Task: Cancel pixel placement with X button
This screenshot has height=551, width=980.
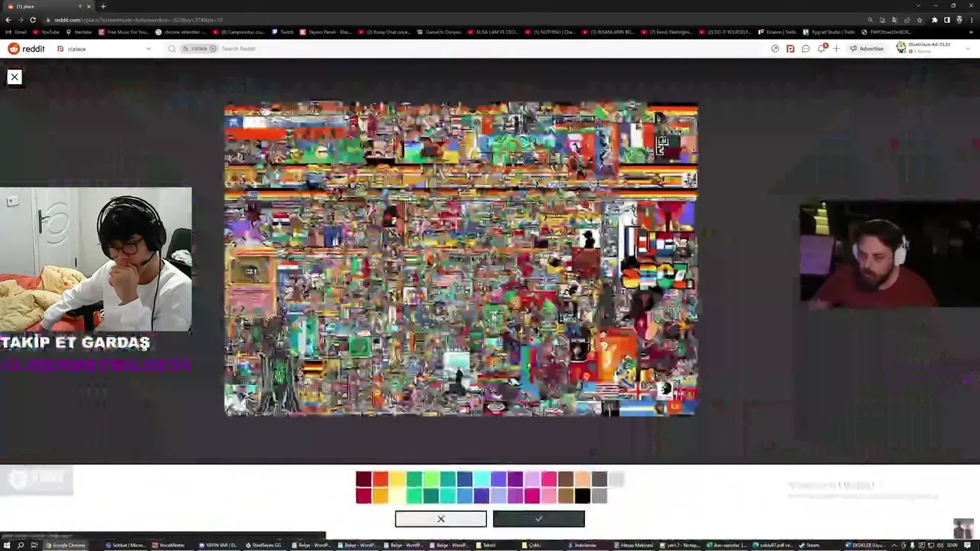Action: pyautogui.click(x=440, y=519)
